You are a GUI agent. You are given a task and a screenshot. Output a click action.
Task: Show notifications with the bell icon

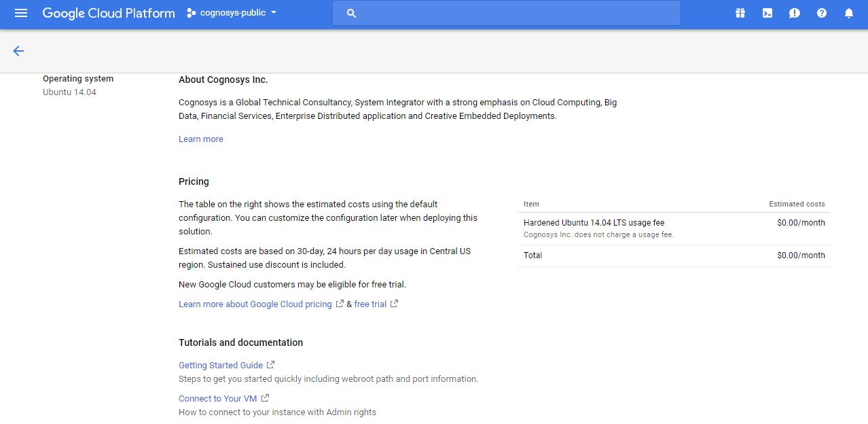tap(849, 13)
